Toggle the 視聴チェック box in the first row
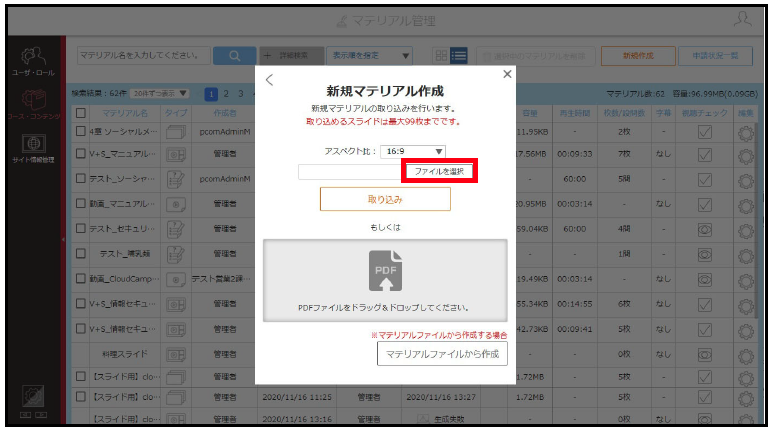The width and height of the screenshot is (771, 434). click(x=705, y=132)
